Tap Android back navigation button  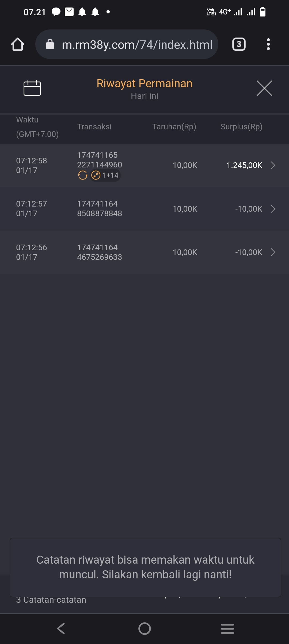coord(61,628)
